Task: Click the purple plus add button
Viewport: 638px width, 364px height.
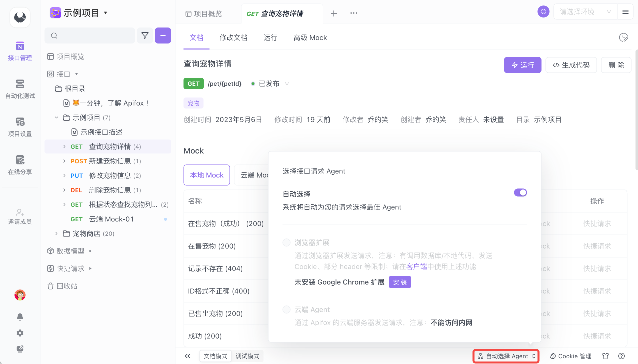Action: point(163,35)
